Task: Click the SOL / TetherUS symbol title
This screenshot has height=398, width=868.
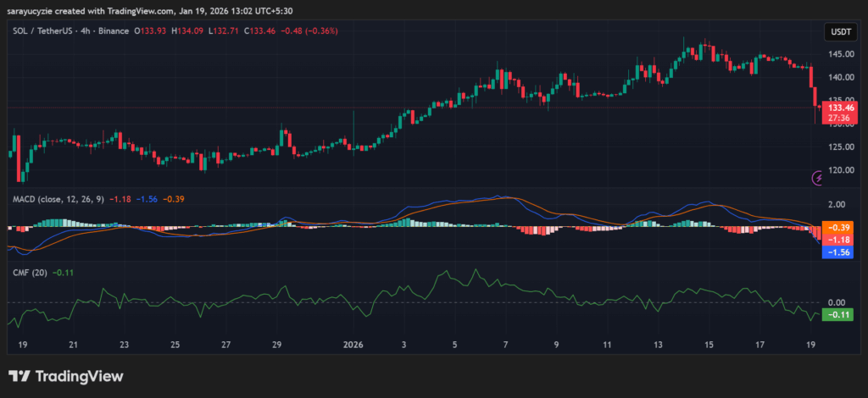Action: (x=42, y=31)
